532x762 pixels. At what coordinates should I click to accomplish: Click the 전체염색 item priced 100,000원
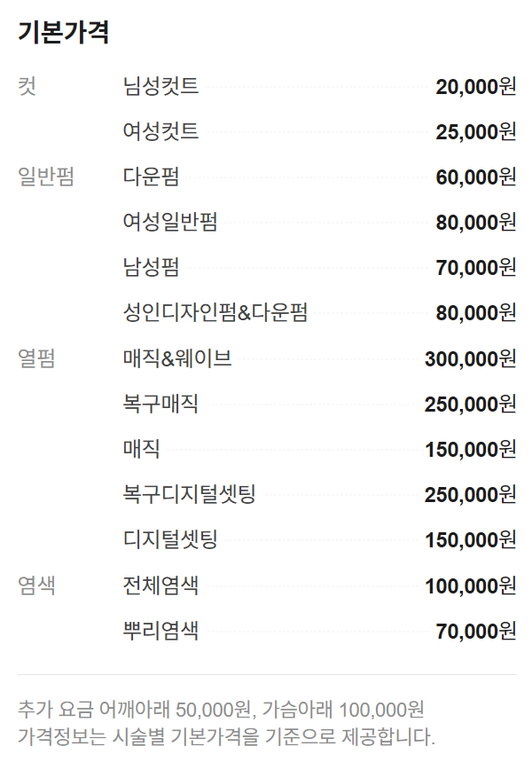coord(160,585)
